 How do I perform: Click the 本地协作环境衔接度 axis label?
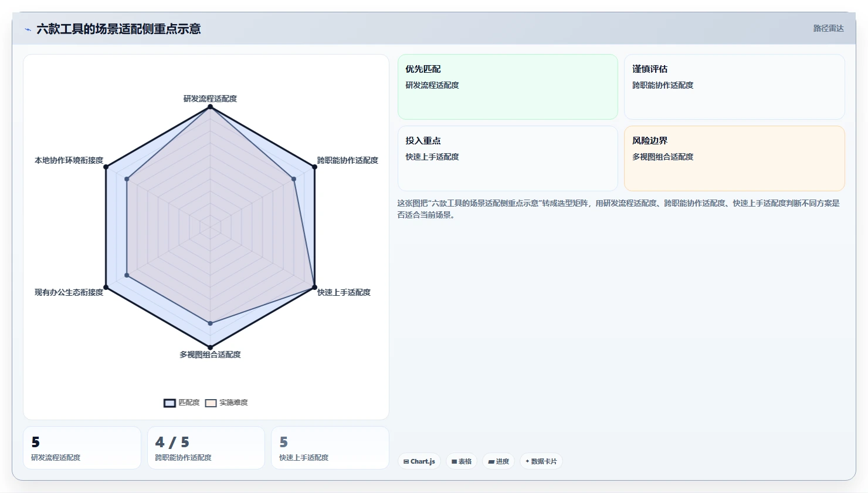coord(69,160)
